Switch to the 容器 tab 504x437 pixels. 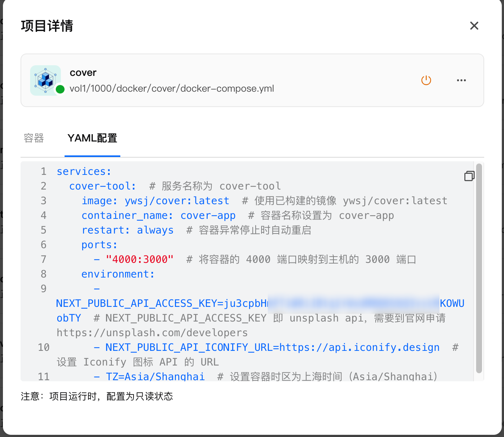[x=34, y=138]
